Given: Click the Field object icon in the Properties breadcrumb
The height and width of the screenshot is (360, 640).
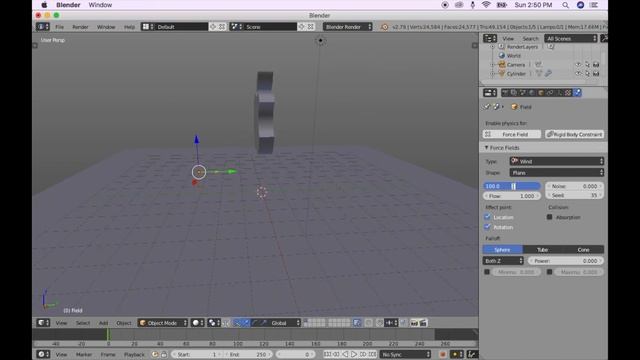Looking at the screenshot, I should pyautogui.click(x=514, y=107).
